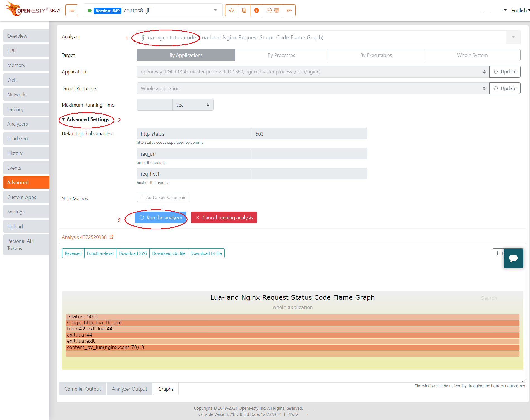This screenshot has height=420, width=530.
Task: Click Add a Kay-Value pair button
Action: [162, 197]
